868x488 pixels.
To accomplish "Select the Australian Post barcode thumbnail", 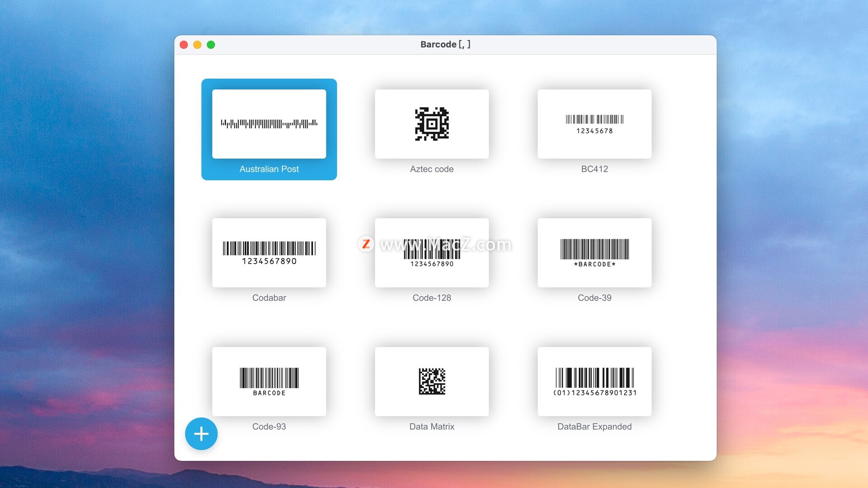I will [269, 124].
